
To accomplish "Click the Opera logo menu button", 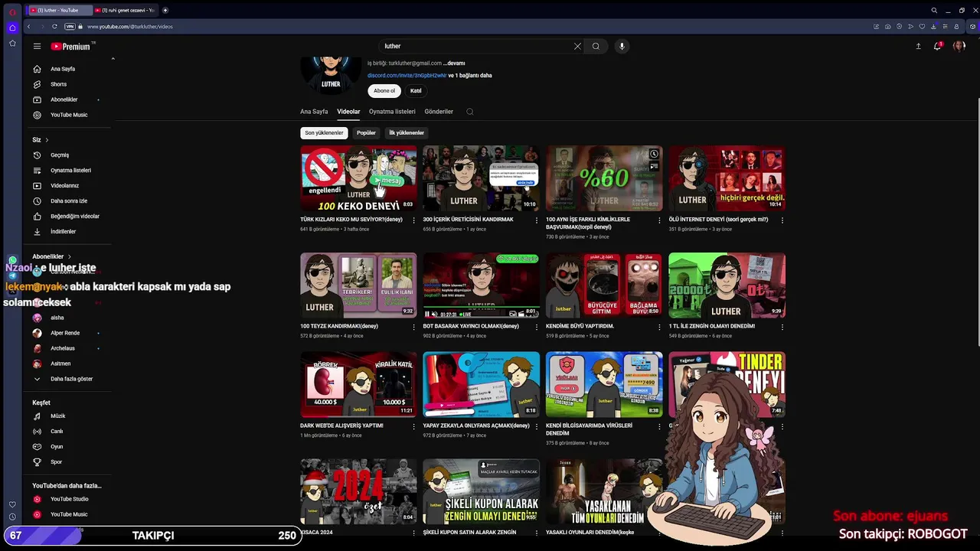I will (12, 11).
